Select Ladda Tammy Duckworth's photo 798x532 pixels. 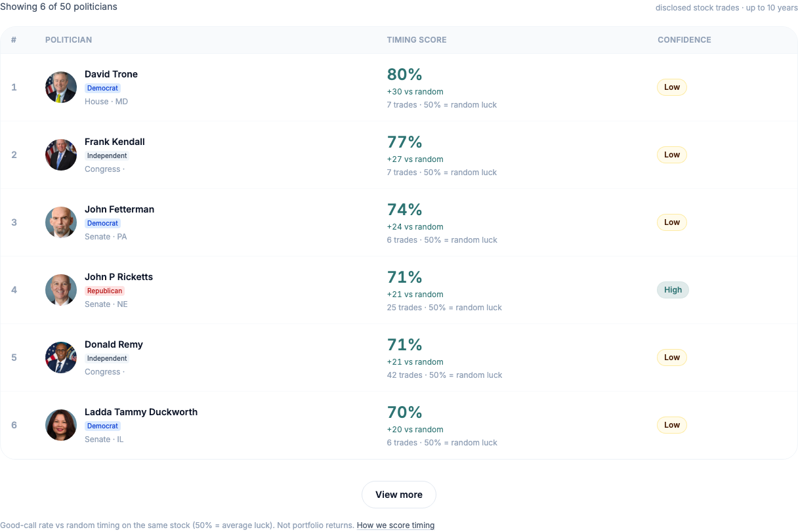coord(61,425)
